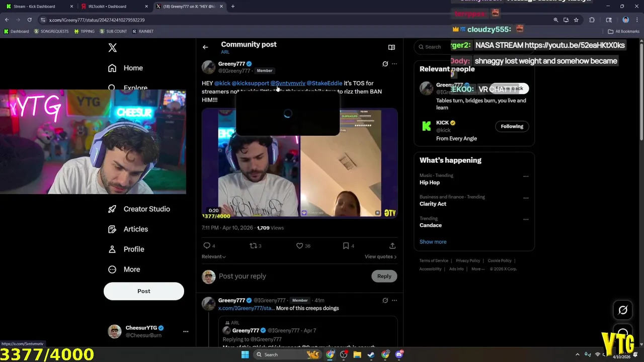Open Clarity Act trending topic
The image size is (644, 362).
click(433, 204)
